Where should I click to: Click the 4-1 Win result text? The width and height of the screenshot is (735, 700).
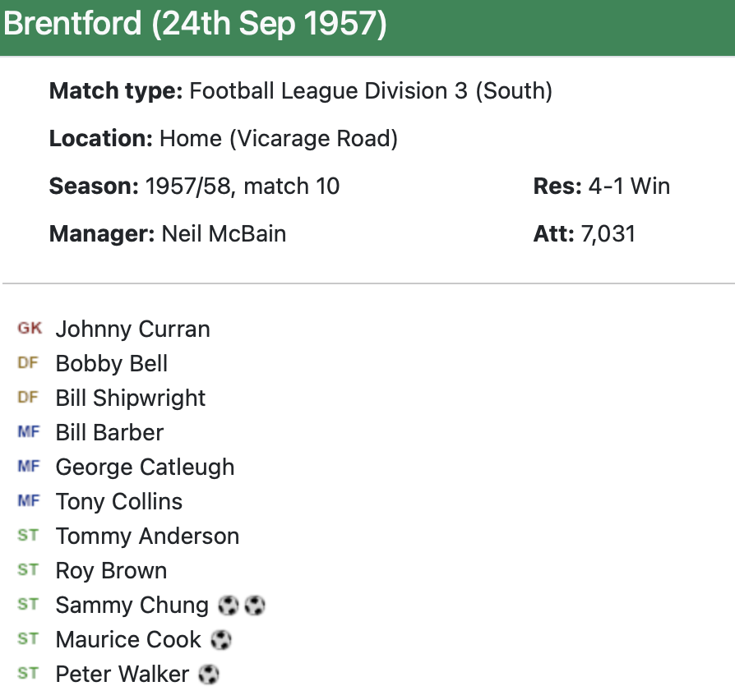(629, 187)
